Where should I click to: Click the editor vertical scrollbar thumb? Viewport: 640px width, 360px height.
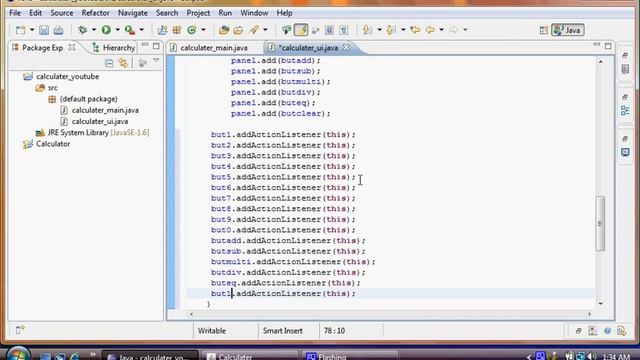click(600, 224)
